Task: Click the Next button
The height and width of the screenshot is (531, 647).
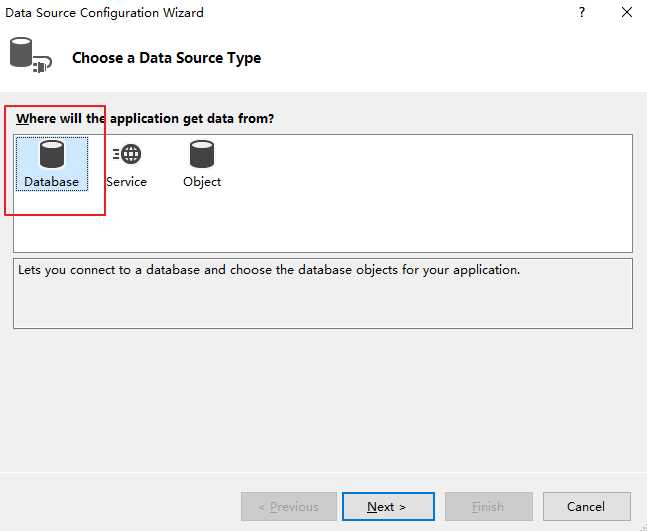Action: click(388, 506)
